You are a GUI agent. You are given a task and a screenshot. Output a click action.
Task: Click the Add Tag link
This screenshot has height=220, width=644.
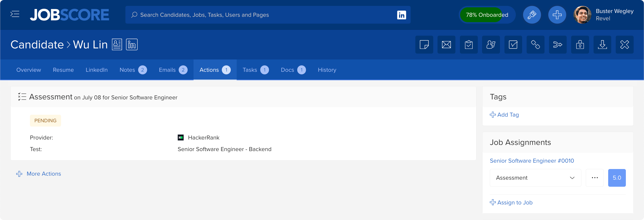pos(504,115)
